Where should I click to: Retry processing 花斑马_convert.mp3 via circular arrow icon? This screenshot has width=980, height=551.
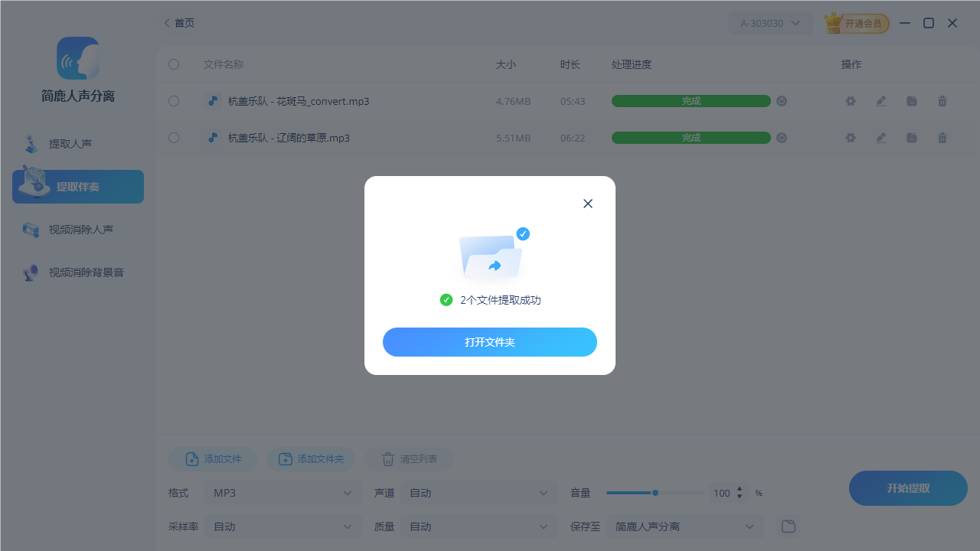point(781,100)
